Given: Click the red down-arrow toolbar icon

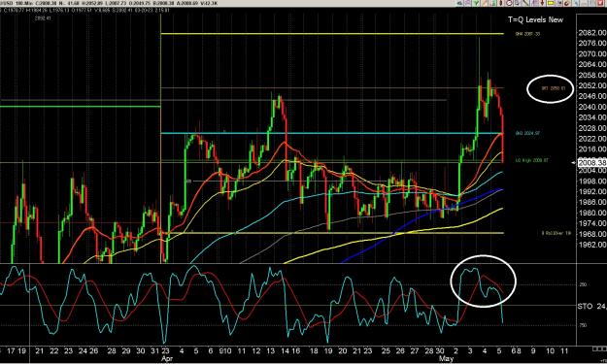Looking at the screenshot, I should point(542,3).
